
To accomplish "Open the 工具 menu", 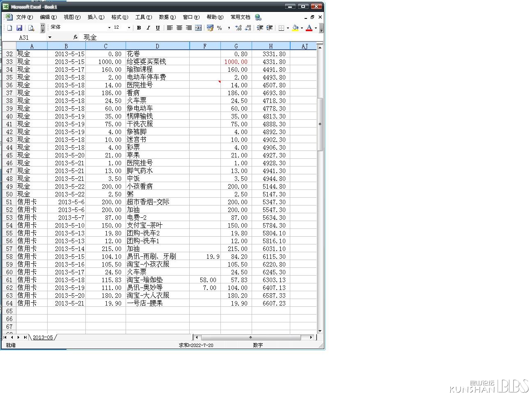I will pyautogui.click(x=143, y=17).
